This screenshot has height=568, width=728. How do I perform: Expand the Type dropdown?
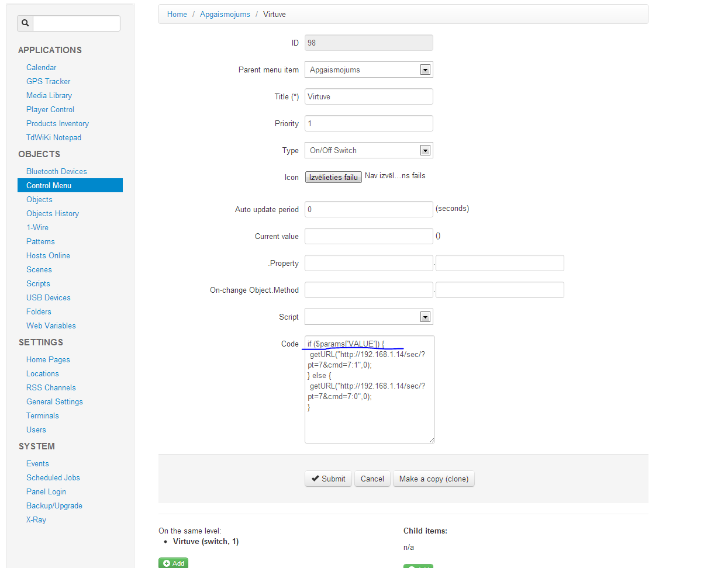(368, 151)
